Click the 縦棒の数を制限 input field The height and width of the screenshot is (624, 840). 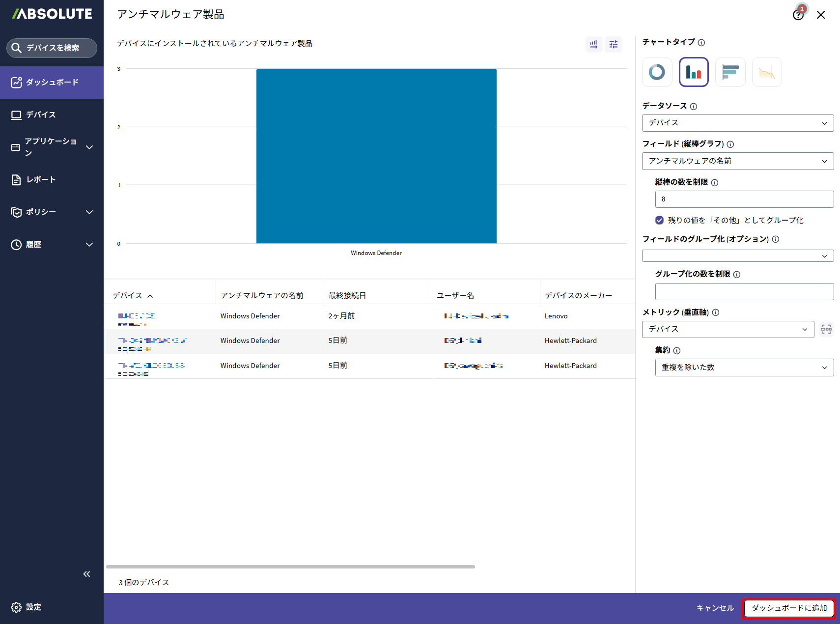tap(744, 199)
